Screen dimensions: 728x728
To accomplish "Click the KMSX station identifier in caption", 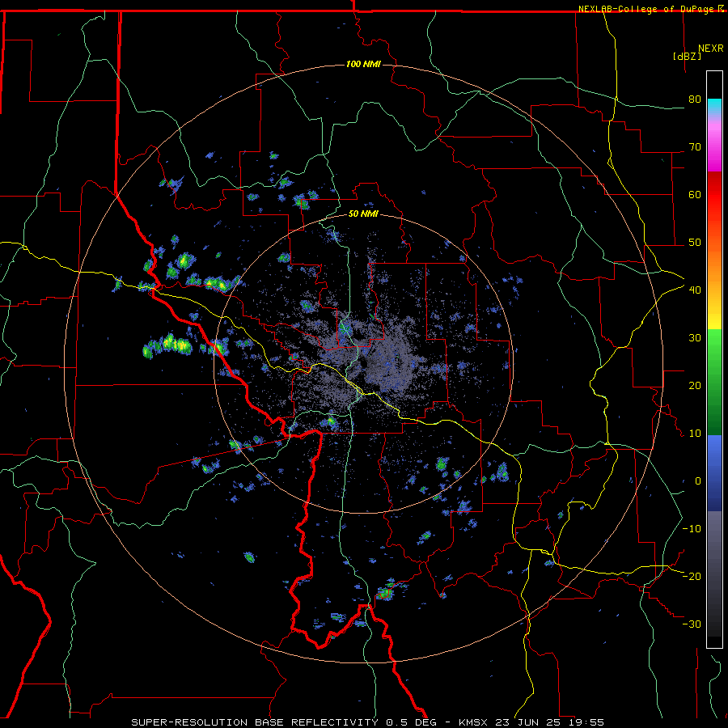I will pyautogui.click(x=473, y=722).
